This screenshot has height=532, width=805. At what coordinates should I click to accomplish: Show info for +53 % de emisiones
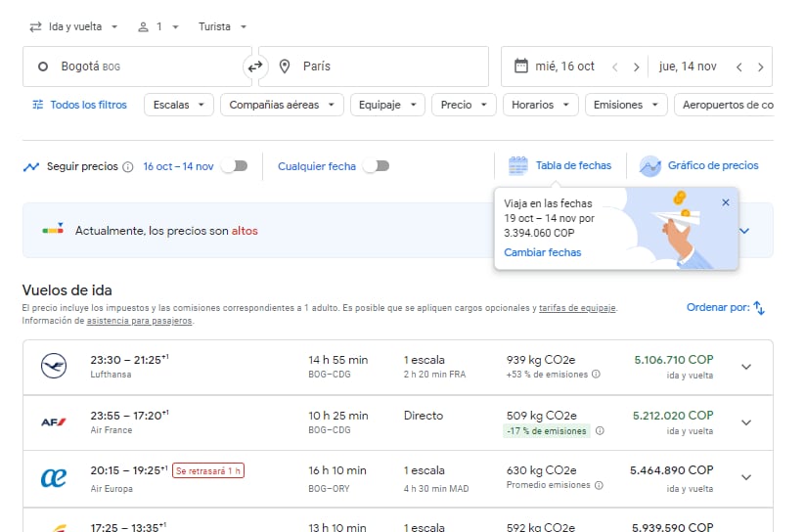(596, 374)
